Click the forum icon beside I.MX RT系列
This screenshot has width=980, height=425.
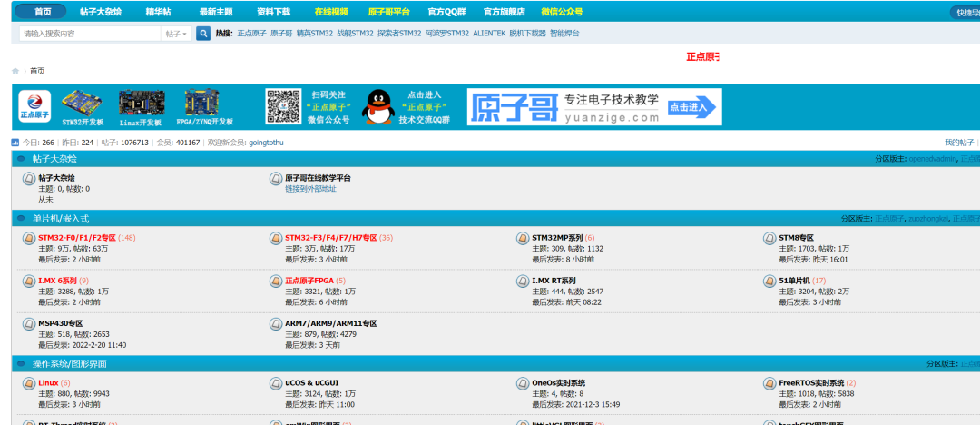pyautogui.click(x=523, y=281)
